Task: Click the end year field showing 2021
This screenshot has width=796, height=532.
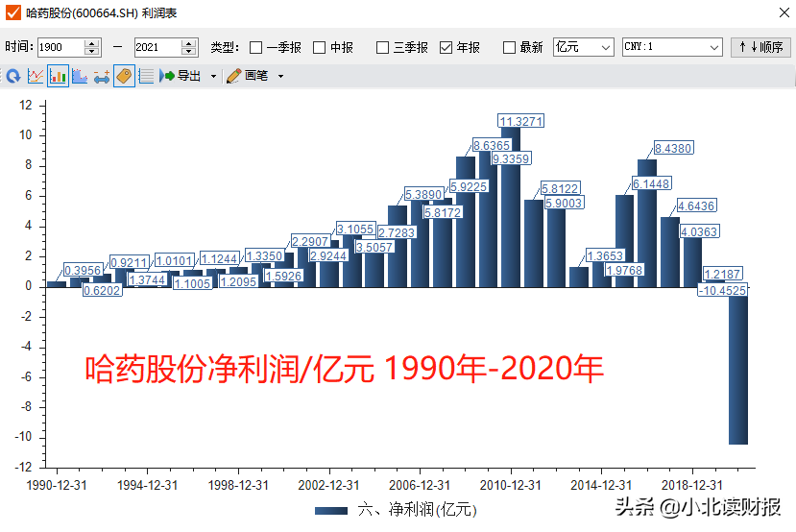Action: [x=157, y=47]
